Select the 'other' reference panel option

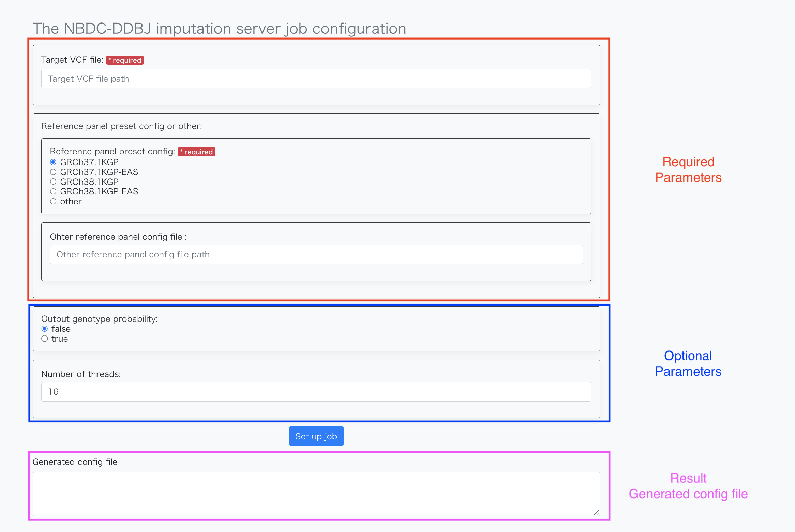coord(53,201)
